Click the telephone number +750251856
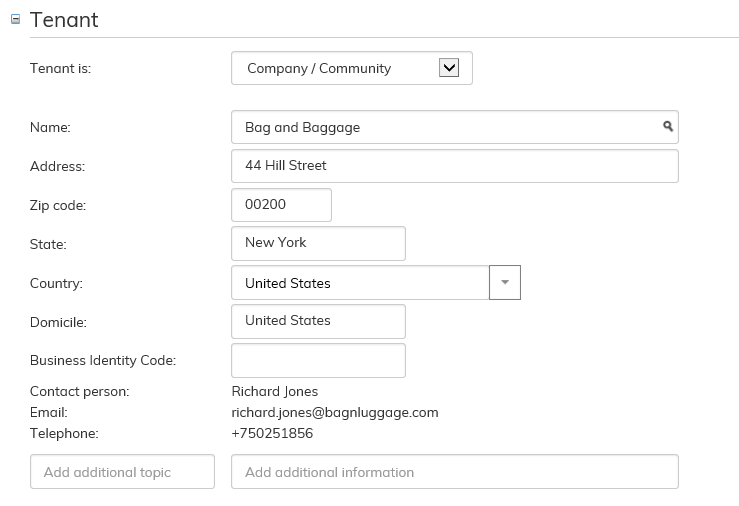Image resolution: width=739 pixels, height=506 pixels. coord(272,433)
